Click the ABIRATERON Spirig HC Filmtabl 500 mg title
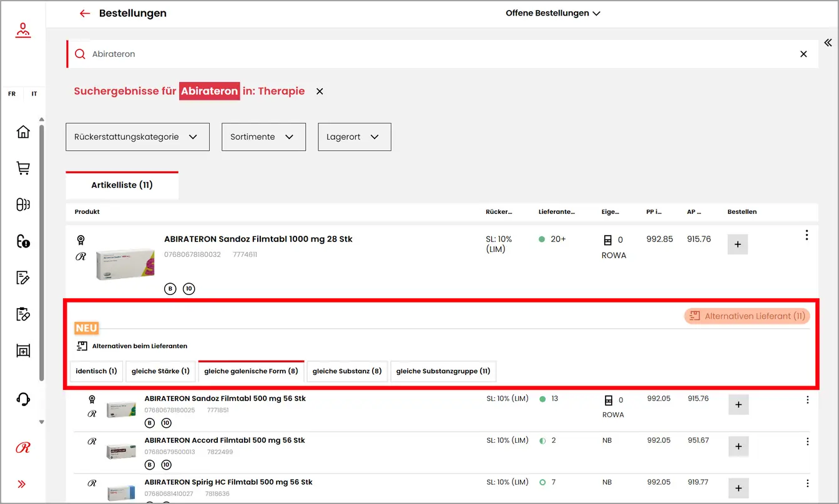 coord(228,482)
